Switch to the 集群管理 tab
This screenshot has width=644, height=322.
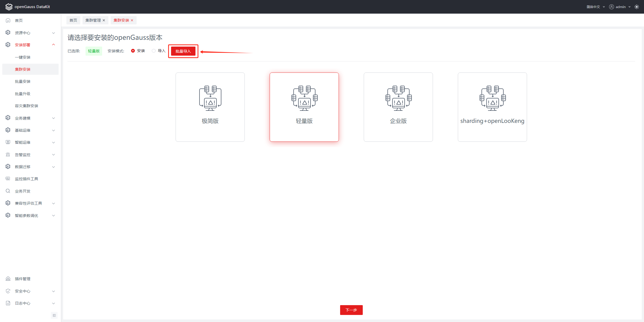click(93, 20)
